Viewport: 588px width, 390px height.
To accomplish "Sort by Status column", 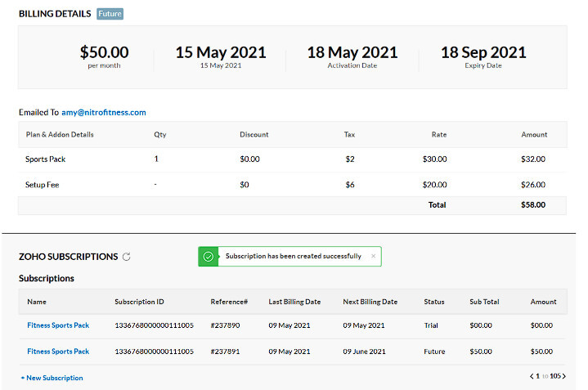I will click(x=434, y=302).
